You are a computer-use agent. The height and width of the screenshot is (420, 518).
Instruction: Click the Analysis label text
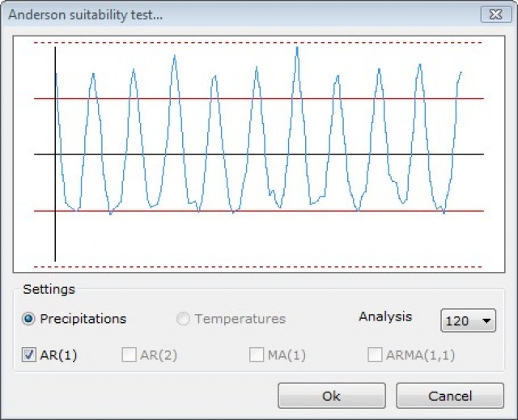click(x=385, y=316)
